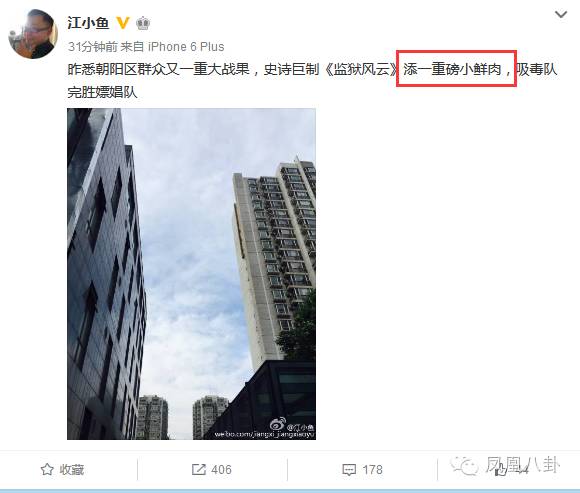
Task: Click the 收藏 label text
Action: (72, 470)
